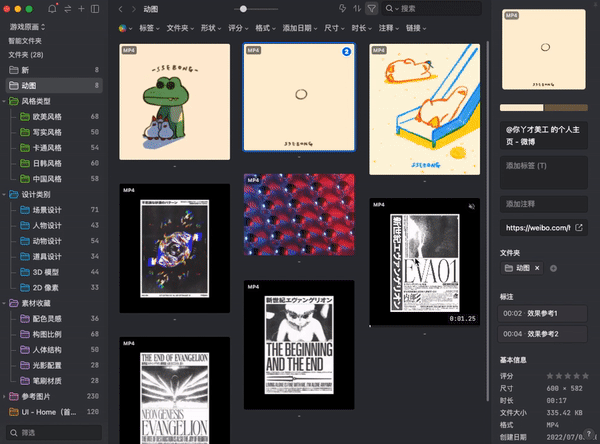The height and width of the screenshot is (444, 600).
Task: Select the 动图 folder in sidebar
Action: click(54, 85)
